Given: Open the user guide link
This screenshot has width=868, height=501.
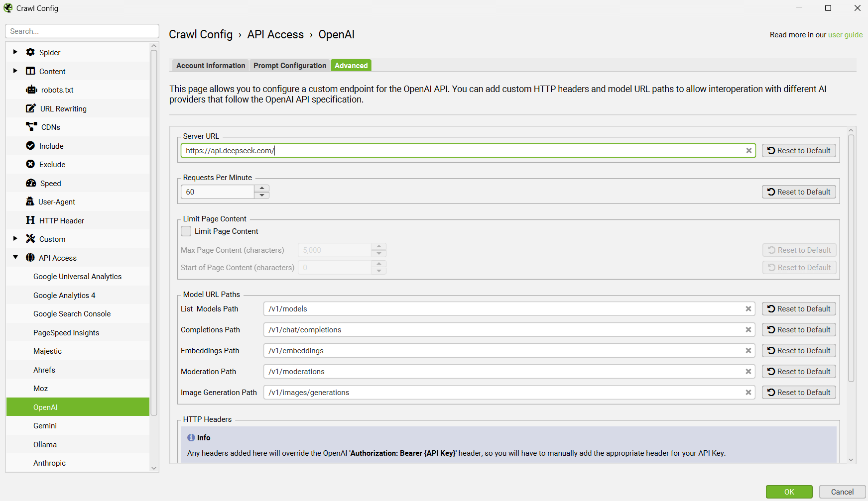Looking at the screenshot, I should 845,34.
